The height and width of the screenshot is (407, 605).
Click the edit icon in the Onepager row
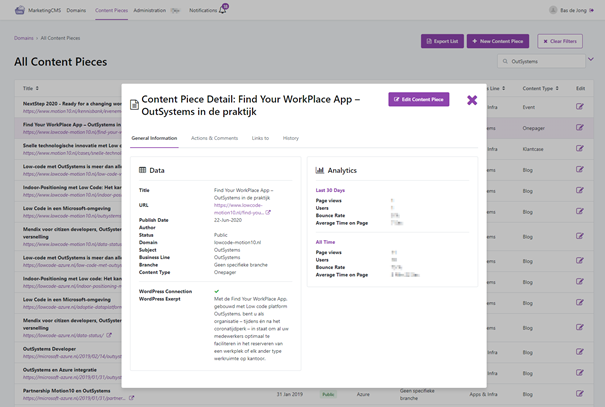coord(580,127)
